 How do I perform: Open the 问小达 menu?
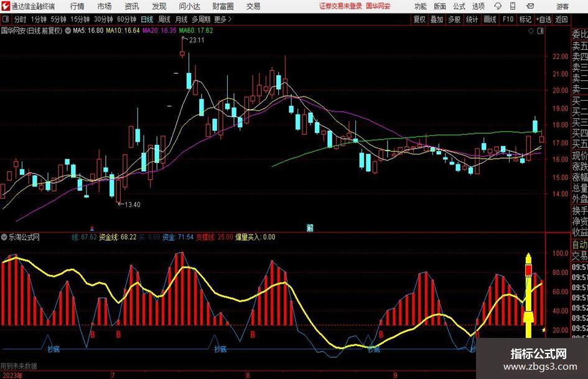pyautogui.click(x=189, y=6)
